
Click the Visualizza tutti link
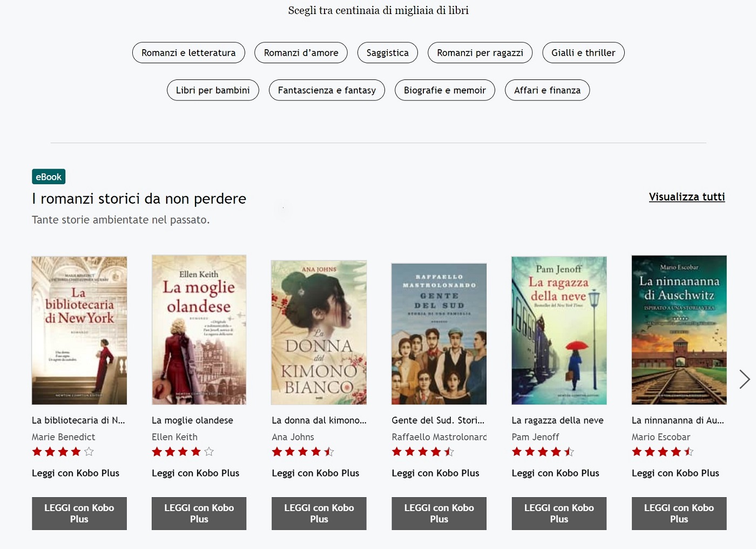pos(687,197)
